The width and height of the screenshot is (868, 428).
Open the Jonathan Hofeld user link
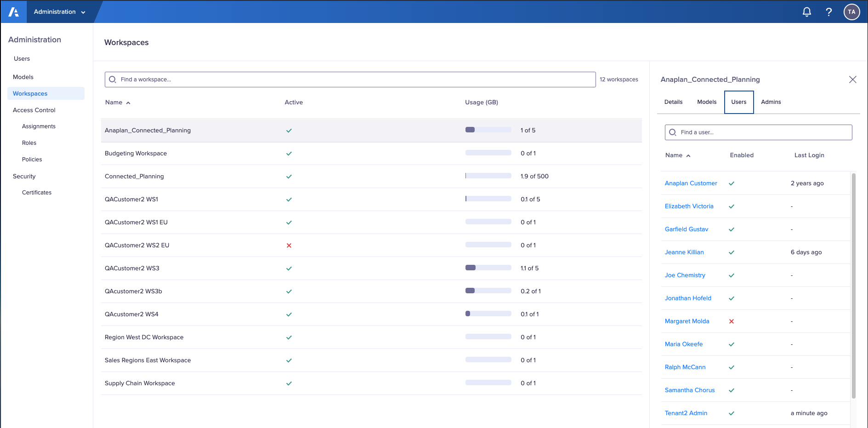pos(688,298)
